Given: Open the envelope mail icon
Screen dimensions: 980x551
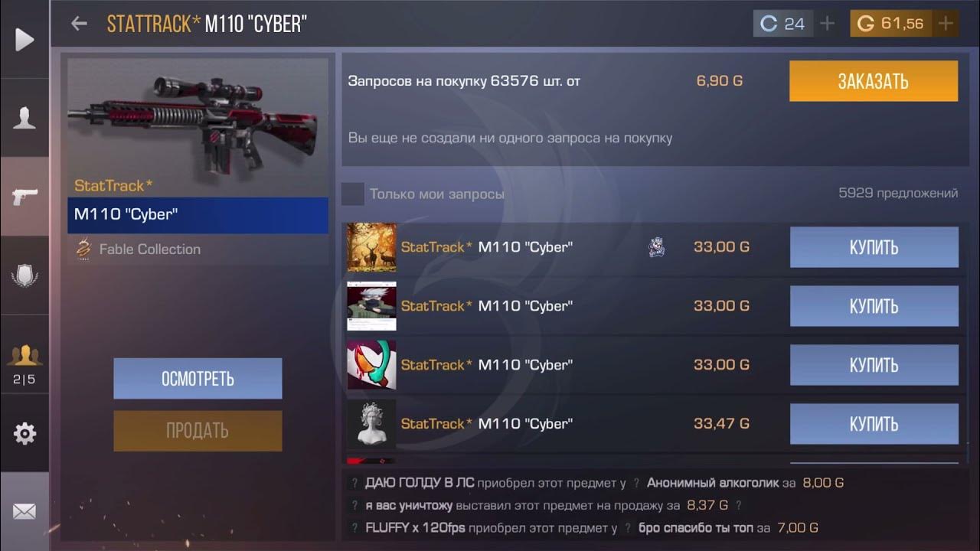Looking at the screenshot, I should pyautogui.click(x=24, y=512).
